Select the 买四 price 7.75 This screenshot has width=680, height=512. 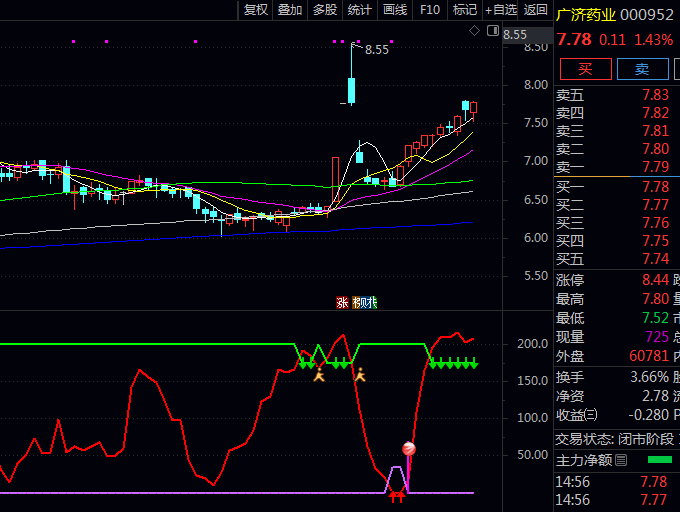tap(655, 241)
